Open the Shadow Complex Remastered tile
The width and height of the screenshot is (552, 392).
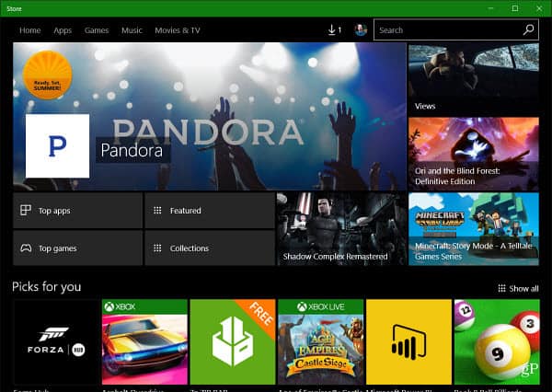342,229
